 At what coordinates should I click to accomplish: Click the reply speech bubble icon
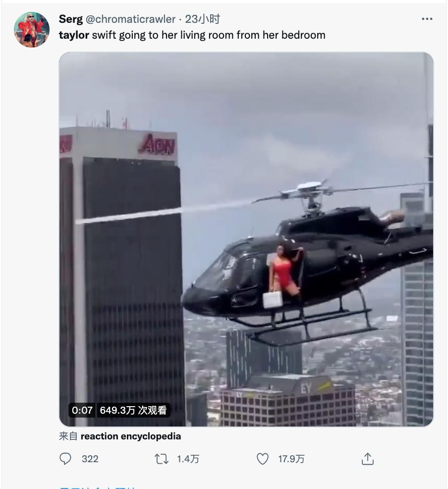coord(65,459)
